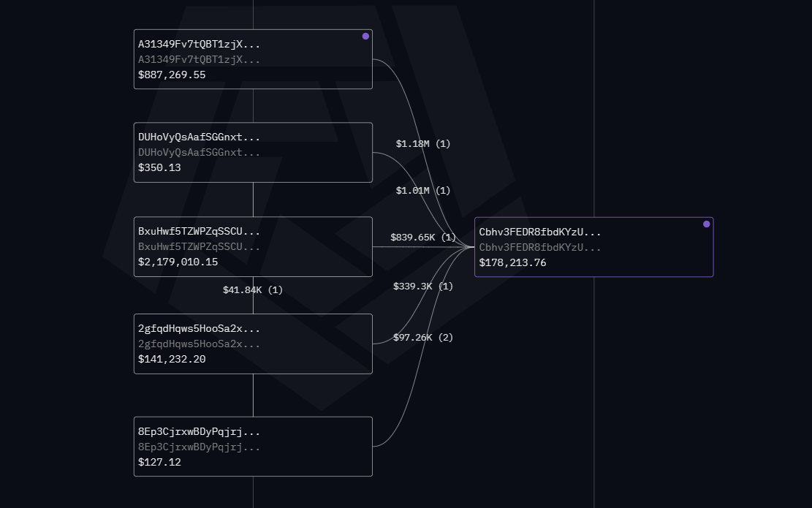Select the $127.12 balance value
The height and width of the screenshot is (508, 812).
click(159, 462)
